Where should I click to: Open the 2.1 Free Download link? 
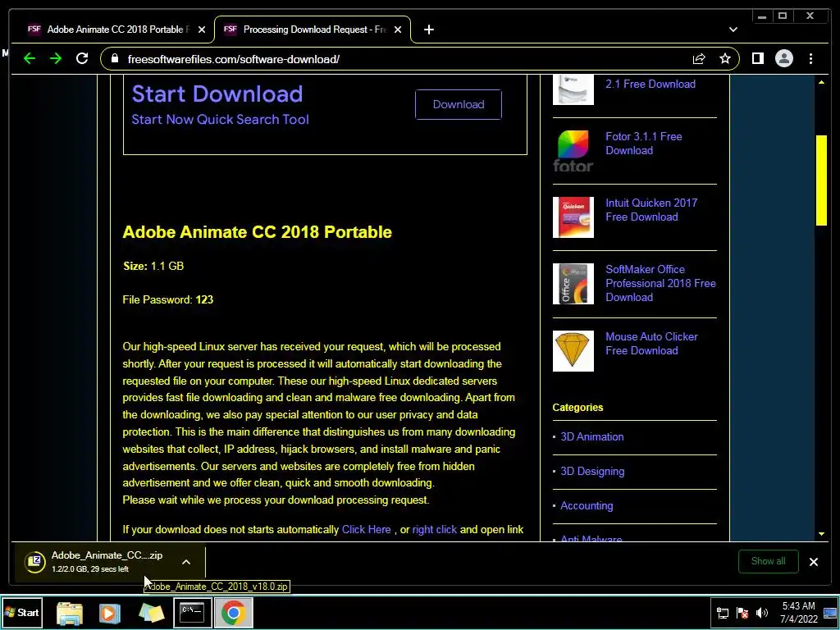tap(651, 84)
